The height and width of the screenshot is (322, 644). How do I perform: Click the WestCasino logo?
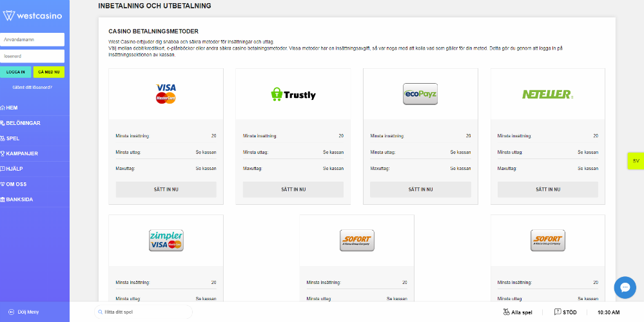click(x=32, y=16)
